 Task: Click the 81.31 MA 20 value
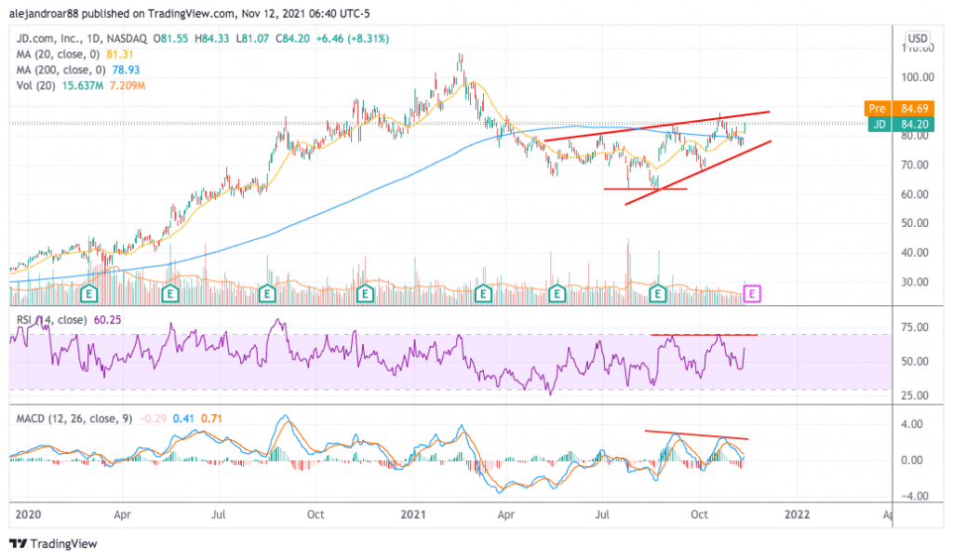[x=120, y=54]
